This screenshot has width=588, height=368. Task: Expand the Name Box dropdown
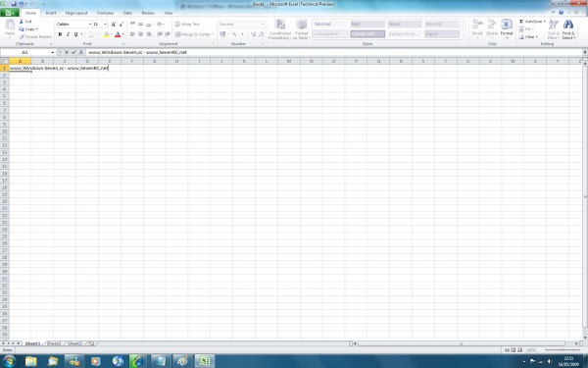[x=53, y=52]
